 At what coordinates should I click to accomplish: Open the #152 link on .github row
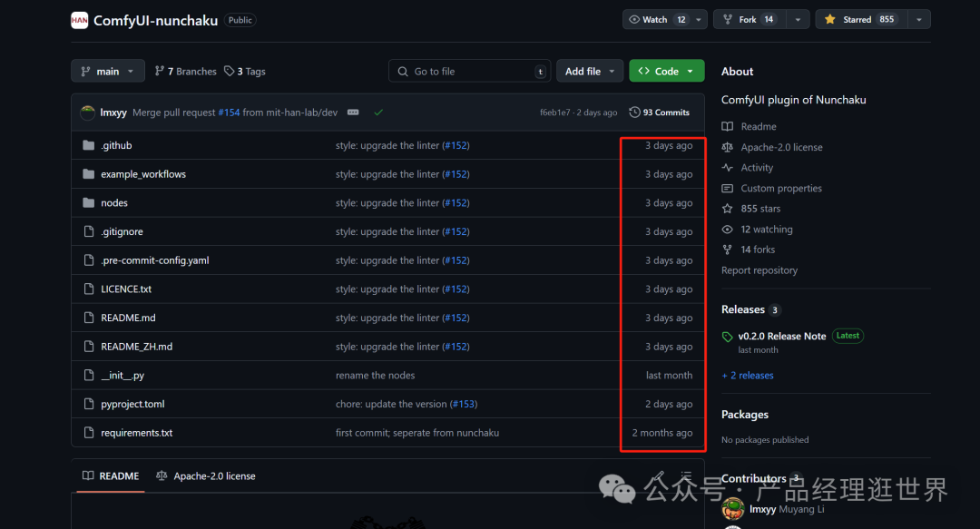point(456,145)
